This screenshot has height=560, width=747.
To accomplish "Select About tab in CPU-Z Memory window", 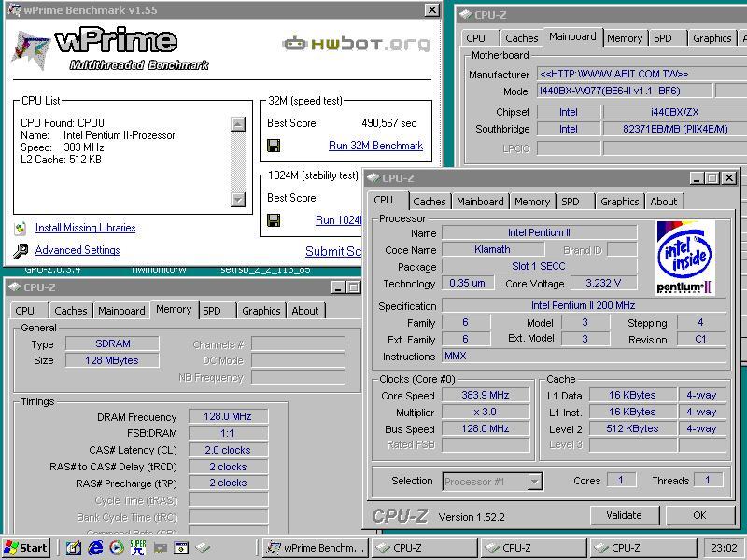I will click(305, 311).
